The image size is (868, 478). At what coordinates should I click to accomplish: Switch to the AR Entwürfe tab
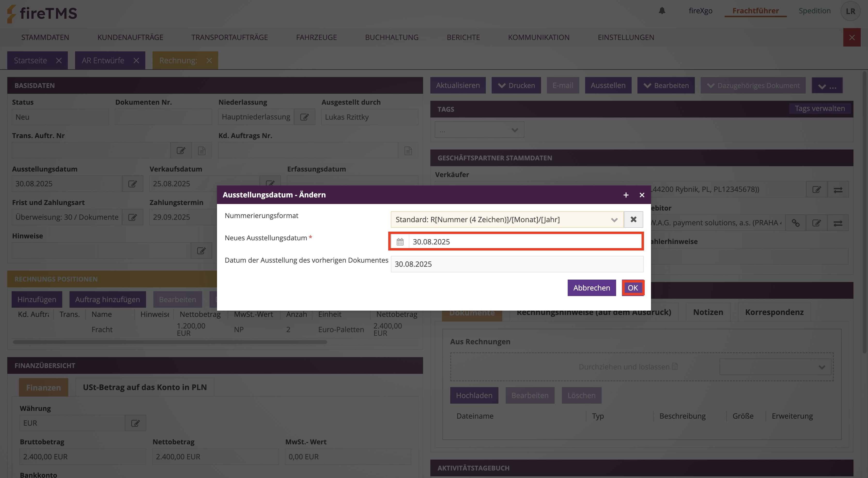(x=103, y=61)
